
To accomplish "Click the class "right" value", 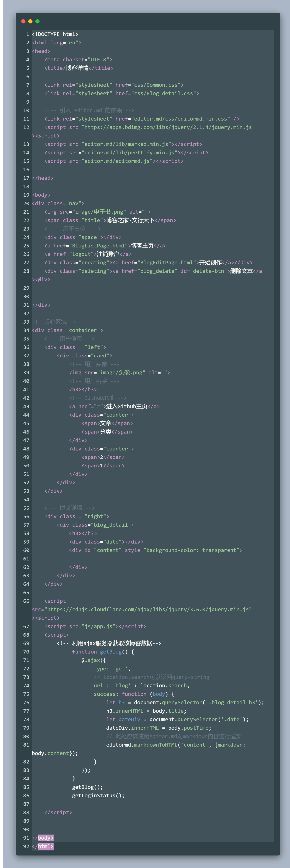I will click(x=95, y=516).
